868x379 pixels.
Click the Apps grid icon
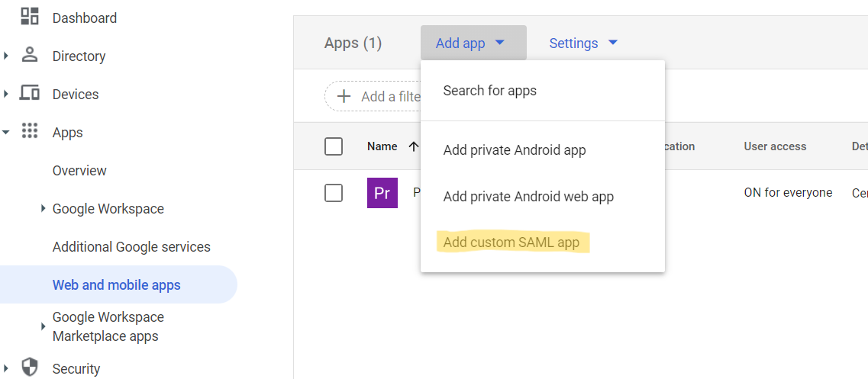coord(29,131)
